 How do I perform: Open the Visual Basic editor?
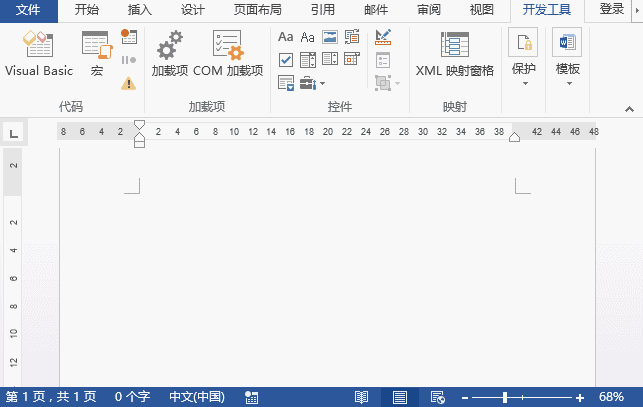click(x=39, y=53)
